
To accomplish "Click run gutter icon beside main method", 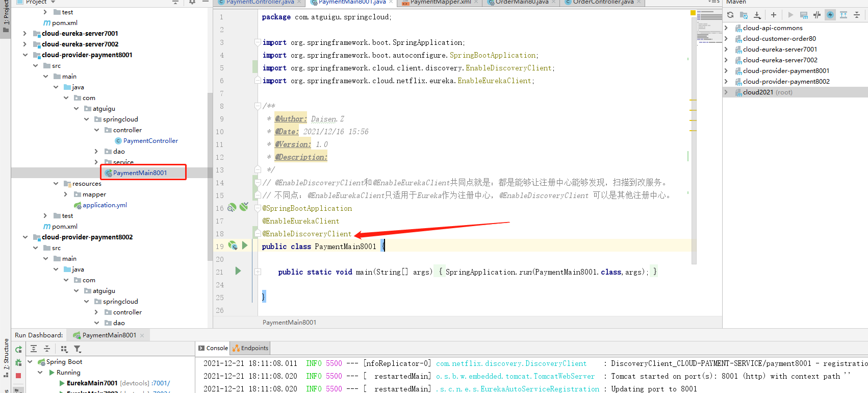I will (238, 271).
